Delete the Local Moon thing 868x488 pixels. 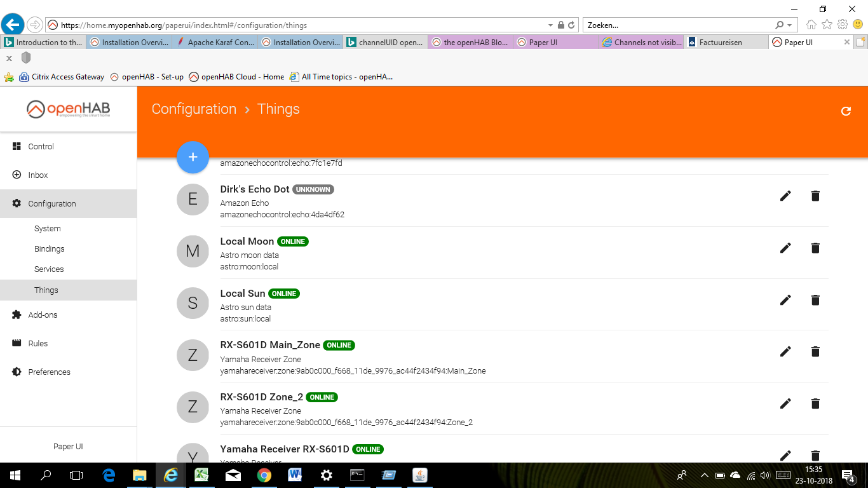pyautogui.click(x=815, y=248)
